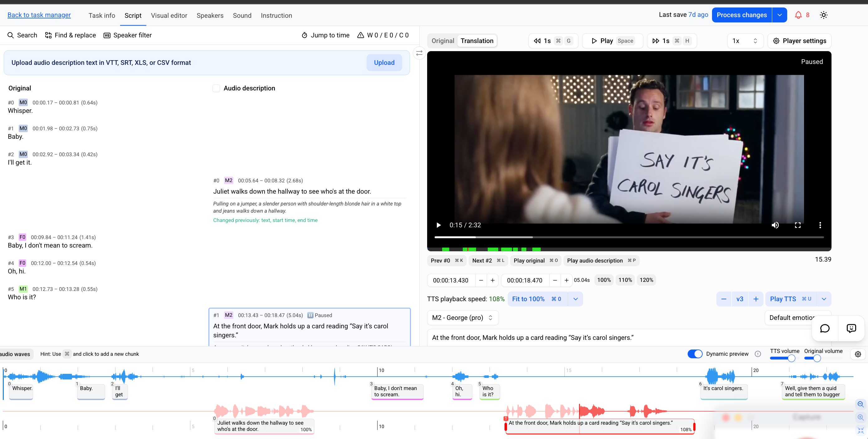This screenshot has height=439, width=868.
Task: Click the next TTS version plus button
Action: pyautogui.click(x=756, y=299)
